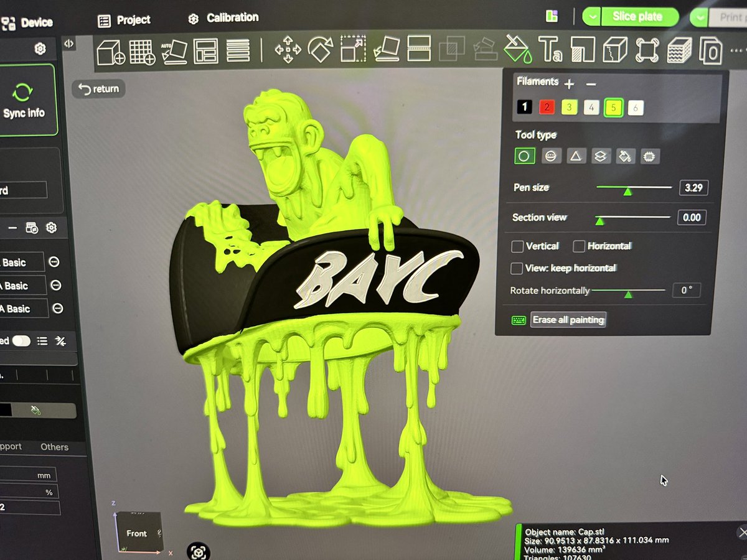Viewport: 747px width, 560px height.
Task: Click the stacked lines layer icon
Action: pyautogui.click(x=238, y=50)
